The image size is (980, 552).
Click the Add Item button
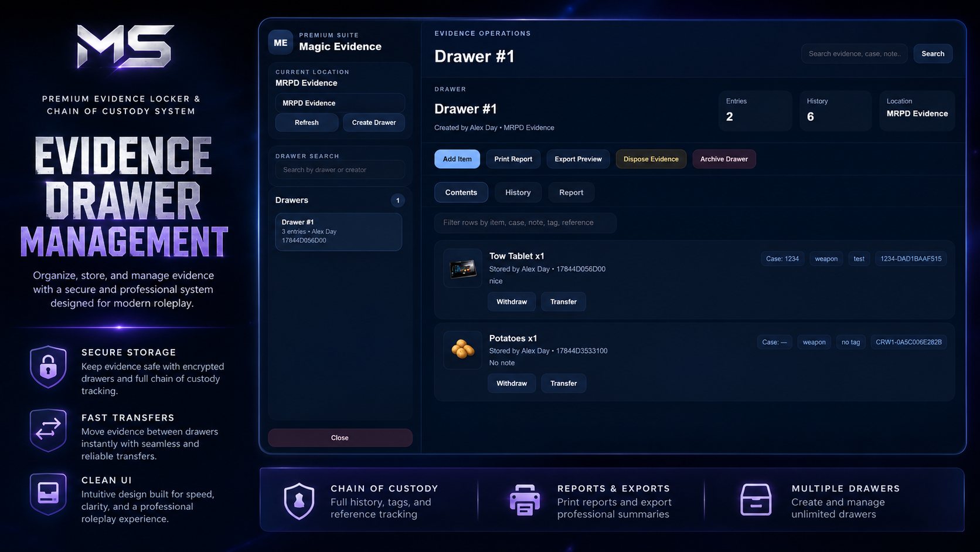(x=457, y=159)
